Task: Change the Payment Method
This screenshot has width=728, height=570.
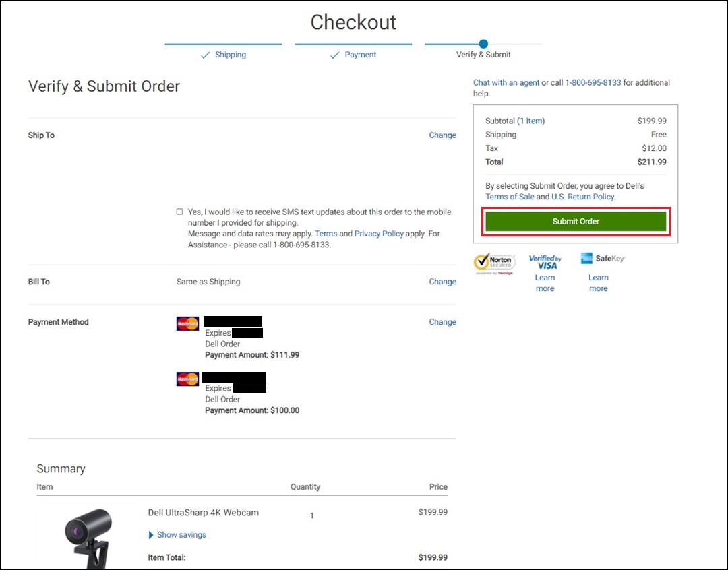Action: click(442, 322)
